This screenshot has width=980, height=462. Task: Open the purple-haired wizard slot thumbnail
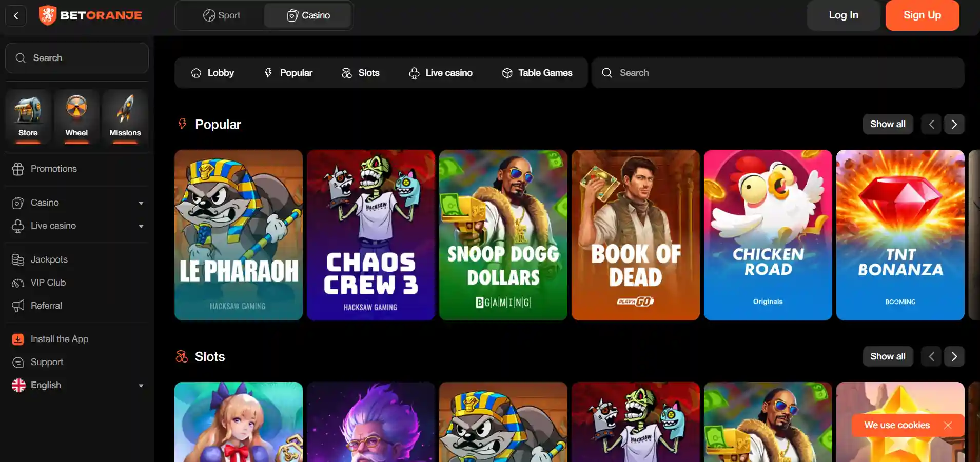pyautogui.click(x=371, y=422)
